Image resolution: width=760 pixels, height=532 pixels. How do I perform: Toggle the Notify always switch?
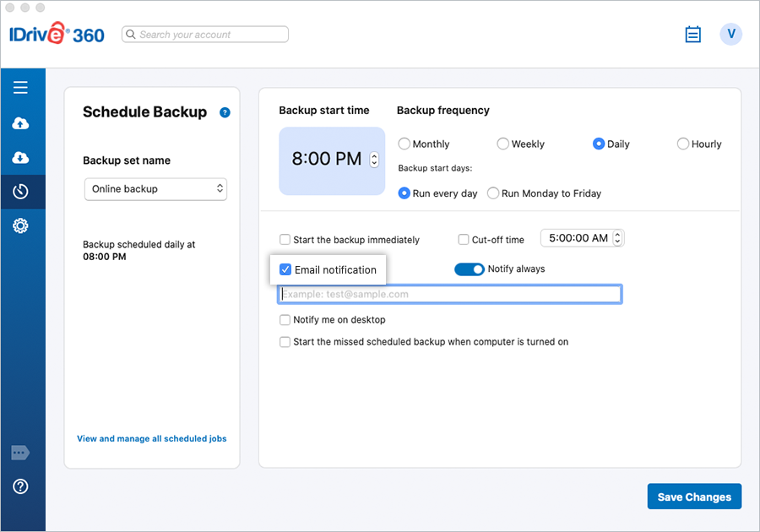pyautogui.click(x=470, y=269)
